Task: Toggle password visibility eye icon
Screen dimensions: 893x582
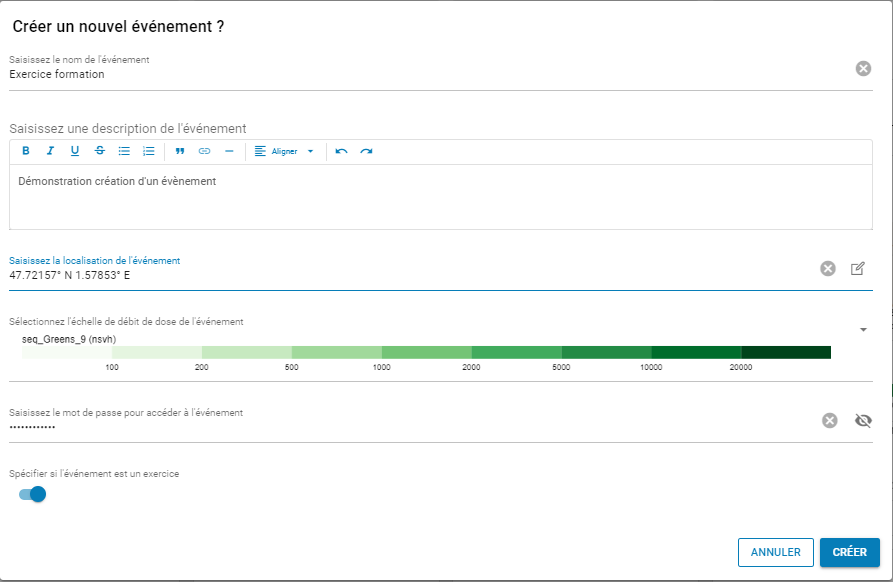Action: [864, 420]
